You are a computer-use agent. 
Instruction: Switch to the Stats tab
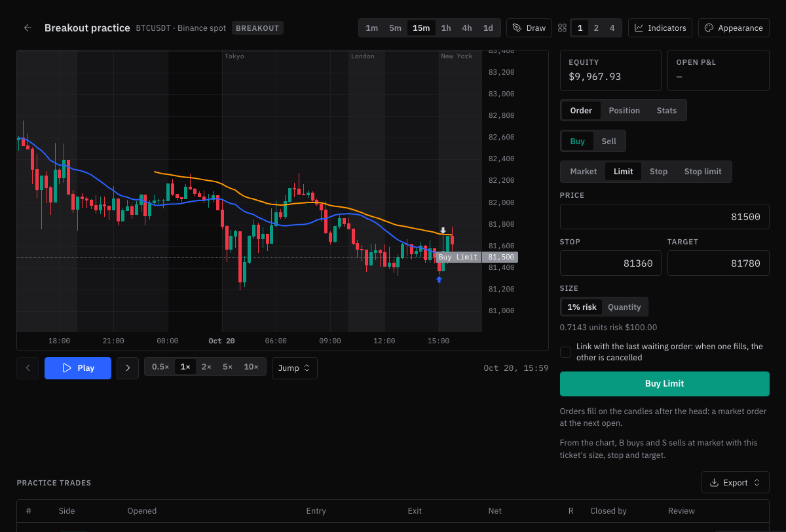coord(667,111)
